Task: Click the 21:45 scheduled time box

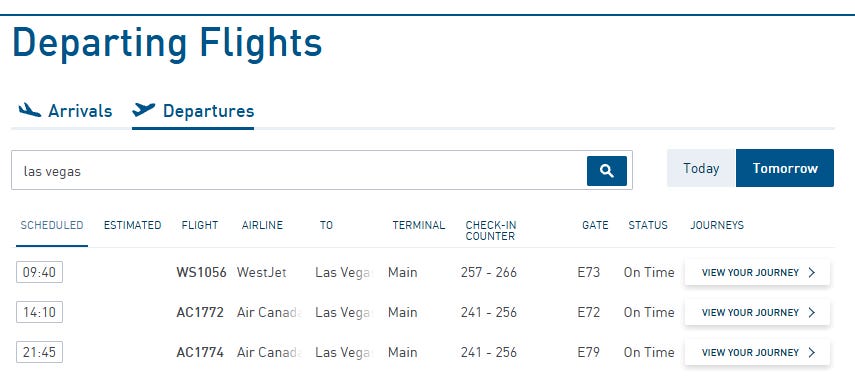Action: pyautogui.click(x=39, y=352)
